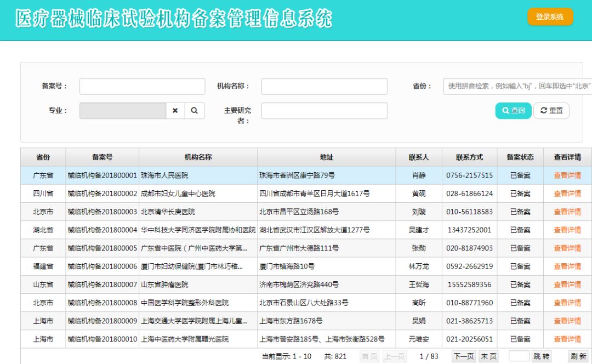Click the disabled 上一页 pagination button
Image resolution: width=592 pixels, height=364 pixels.
(395, 356)
